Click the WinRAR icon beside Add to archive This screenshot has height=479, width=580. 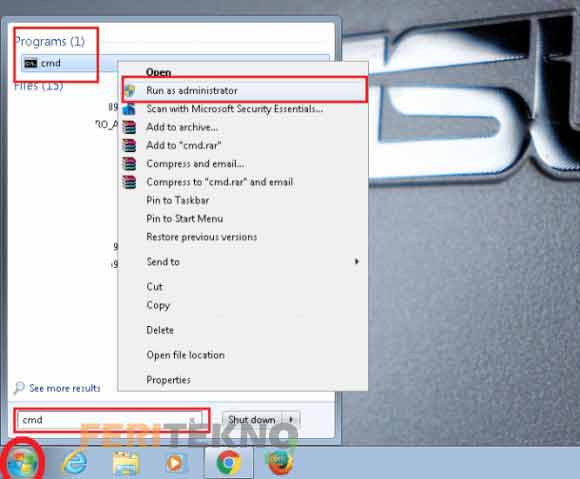coord(129,127)
